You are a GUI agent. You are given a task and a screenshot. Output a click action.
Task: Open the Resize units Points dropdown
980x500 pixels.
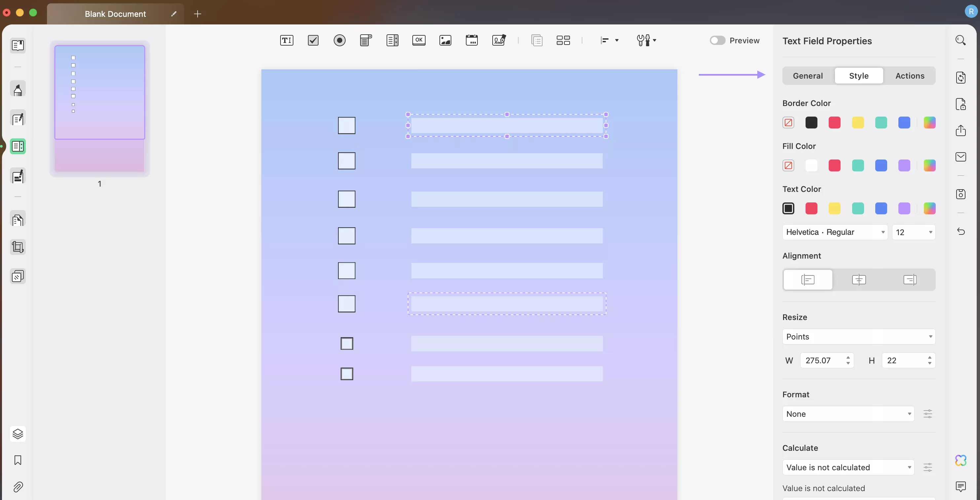coord(859,337)
